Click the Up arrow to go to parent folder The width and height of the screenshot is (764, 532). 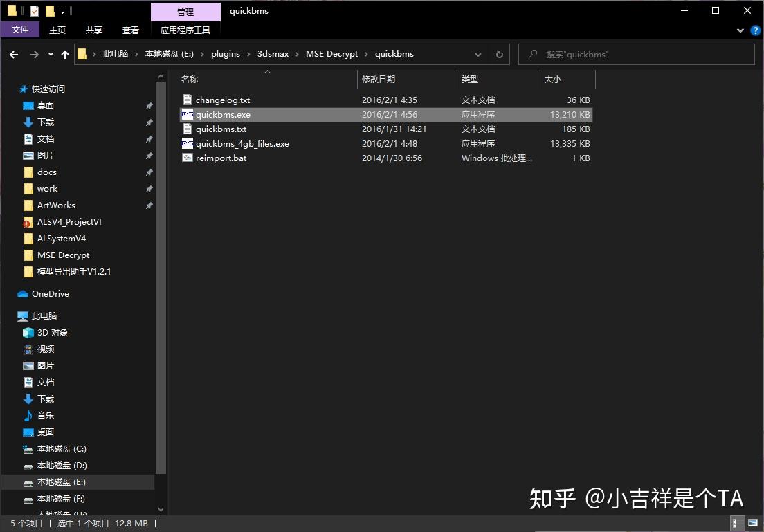click(64, 54)
